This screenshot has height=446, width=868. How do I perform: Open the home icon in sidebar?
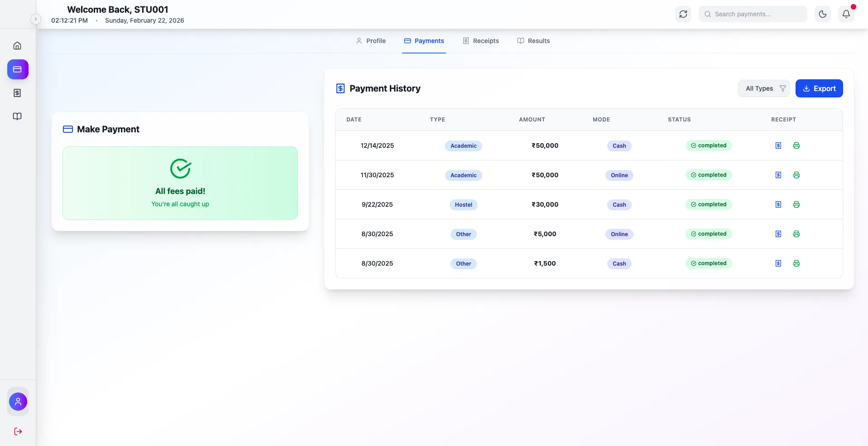17,46
